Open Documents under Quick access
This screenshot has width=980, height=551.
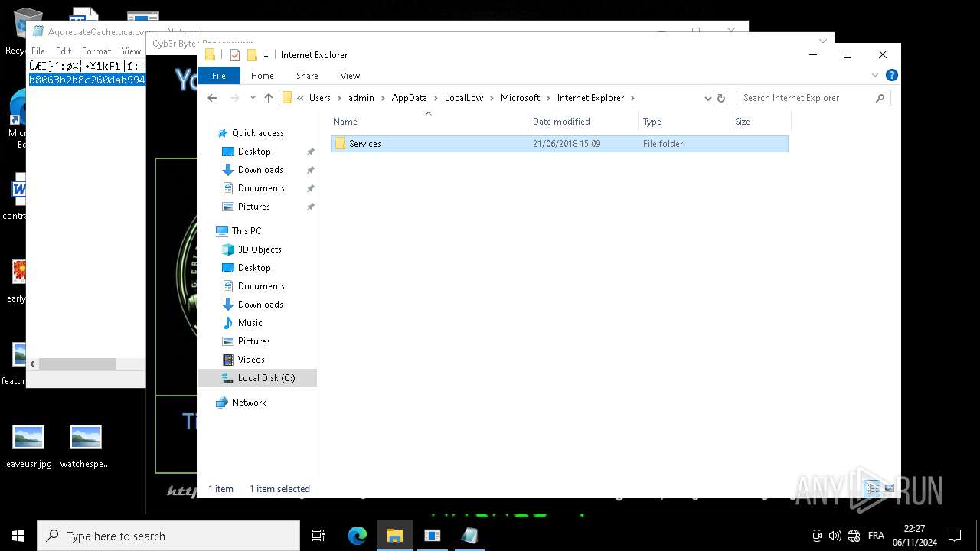(261, 188)
